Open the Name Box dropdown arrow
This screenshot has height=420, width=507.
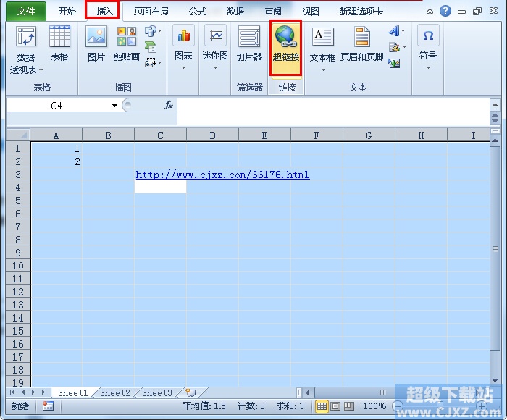click(114, 106)
